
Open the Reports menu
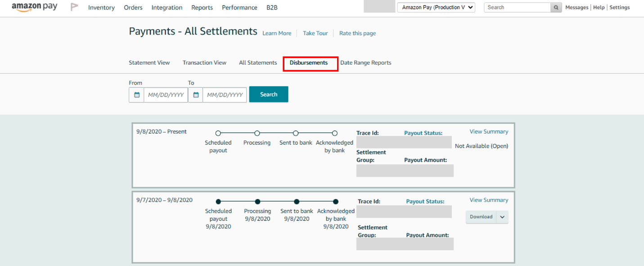coord(202,8)
